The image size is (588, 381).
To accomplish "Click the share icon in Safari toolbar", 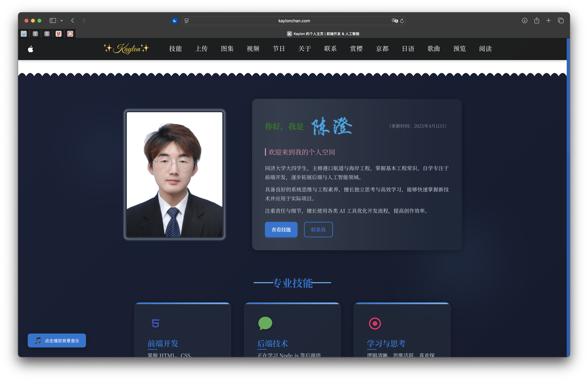I will click(537, 21).
